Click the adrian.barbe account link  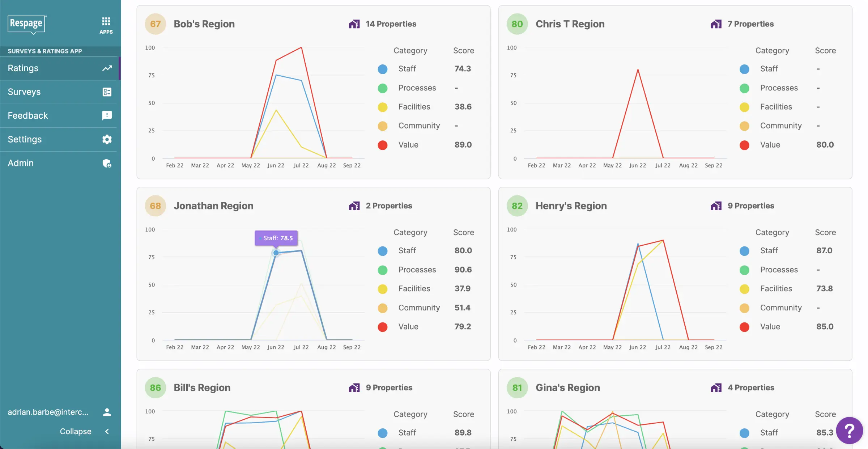tap(48, 412)
